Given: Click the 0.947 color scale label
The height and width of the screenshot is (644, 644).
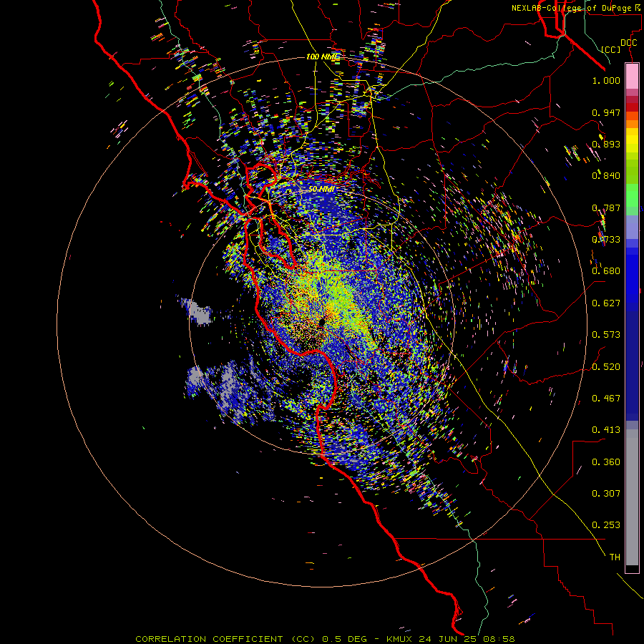Looking at the screenshot, I should 606,112.
